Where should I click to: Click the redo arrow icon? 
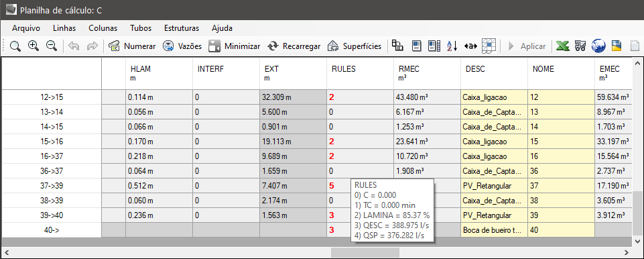pos(92,46)
